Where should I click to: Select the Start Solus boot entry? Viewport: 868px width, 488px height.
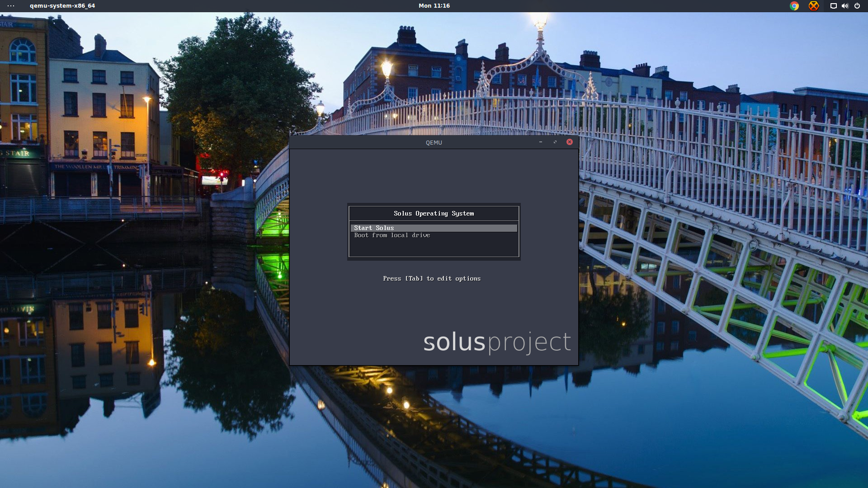tap(434, 228)
